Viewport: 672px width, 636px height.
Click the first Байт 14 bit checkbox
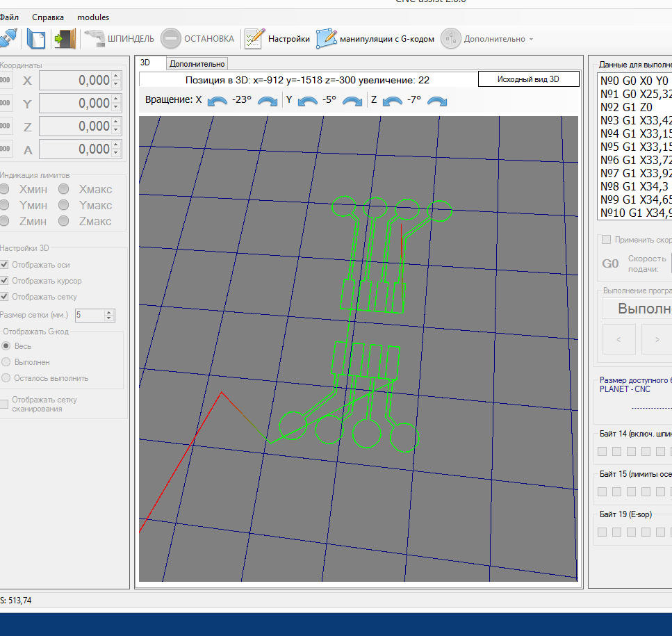602,451
